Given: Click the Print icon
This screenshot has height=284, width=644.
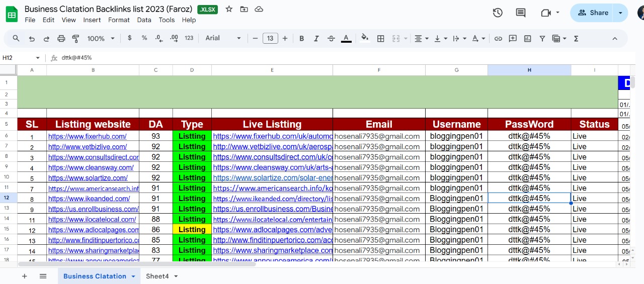Looking at the screenshot, I should 61,39.
